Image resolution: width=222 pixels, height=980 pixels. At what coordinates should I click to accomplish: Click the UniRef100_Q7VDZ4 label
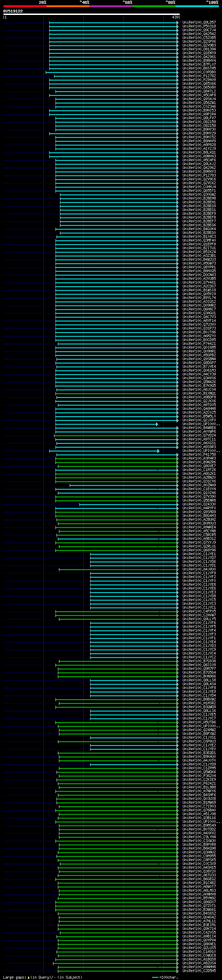199,435
